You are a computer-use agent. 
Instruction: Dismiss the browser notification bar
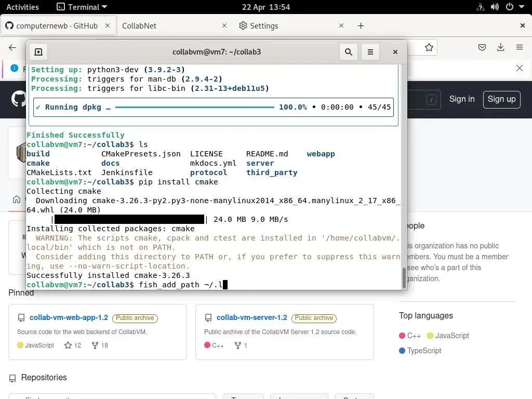coord(519,68)
